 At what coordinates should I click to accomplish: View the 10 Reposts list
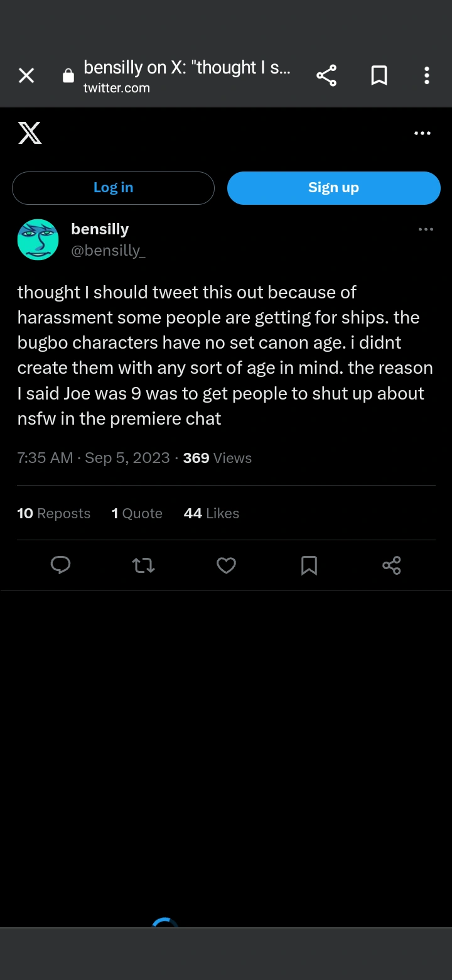(54, 513)
